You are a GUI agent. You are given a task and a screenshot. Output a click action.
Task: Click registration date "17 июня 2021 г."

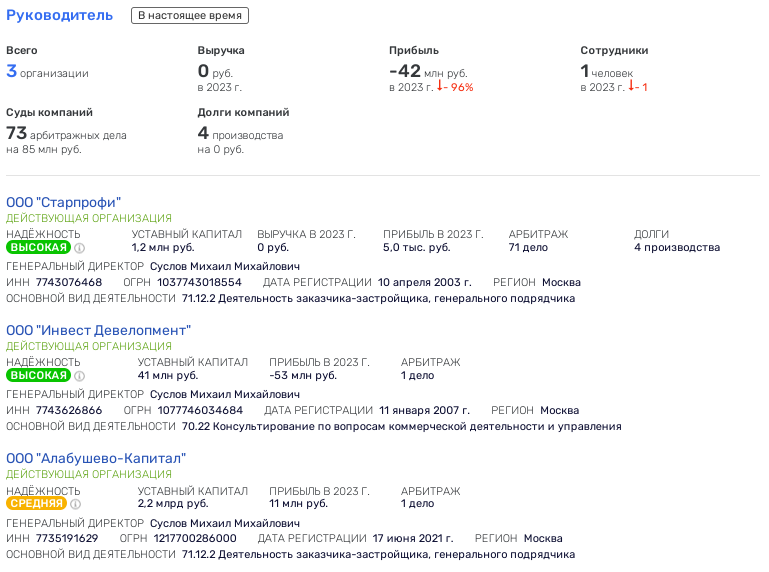click(413, 539)
